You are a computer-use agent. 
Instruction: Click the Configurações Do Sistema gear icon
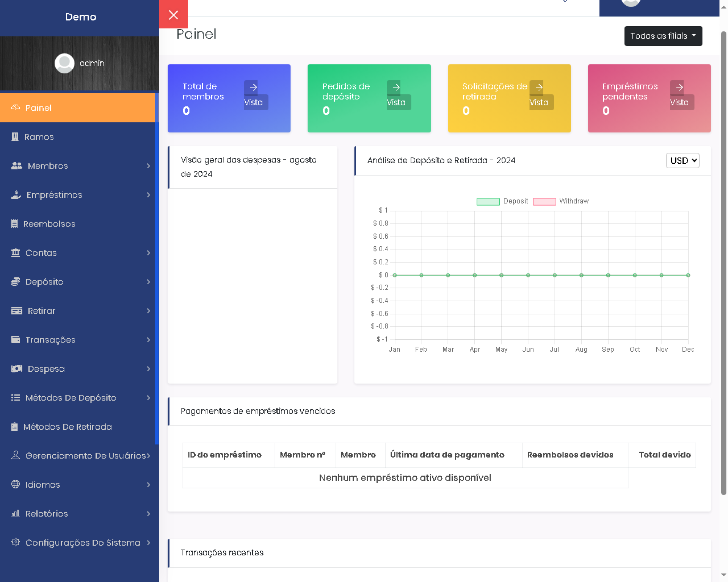pyautogui.click(x=16, y=542)
